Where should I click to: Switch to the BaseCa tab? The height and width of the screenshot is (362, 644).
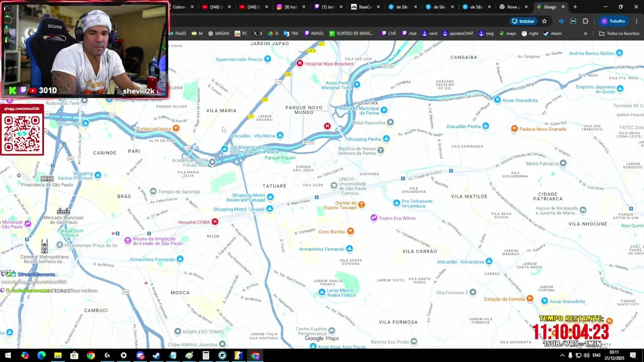pos(364,7)
